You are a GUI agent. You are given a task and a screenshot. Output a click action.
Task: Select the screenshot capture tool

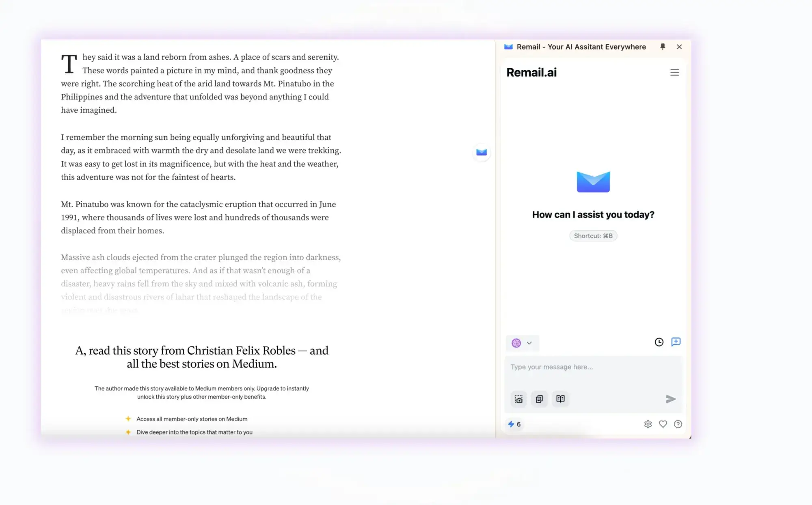518,399
